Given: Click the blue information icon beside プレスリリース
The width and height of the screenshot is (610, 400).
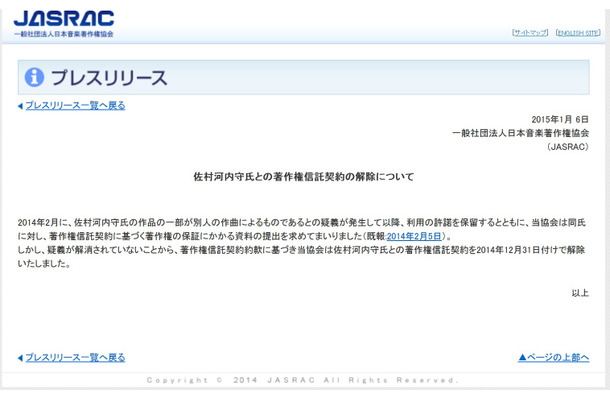Looking at the screenshot, I should (x=34, y=77).
